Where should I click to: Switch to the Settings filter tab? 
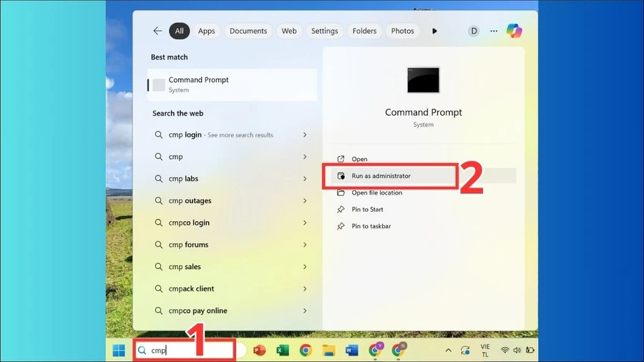(324, 31)
